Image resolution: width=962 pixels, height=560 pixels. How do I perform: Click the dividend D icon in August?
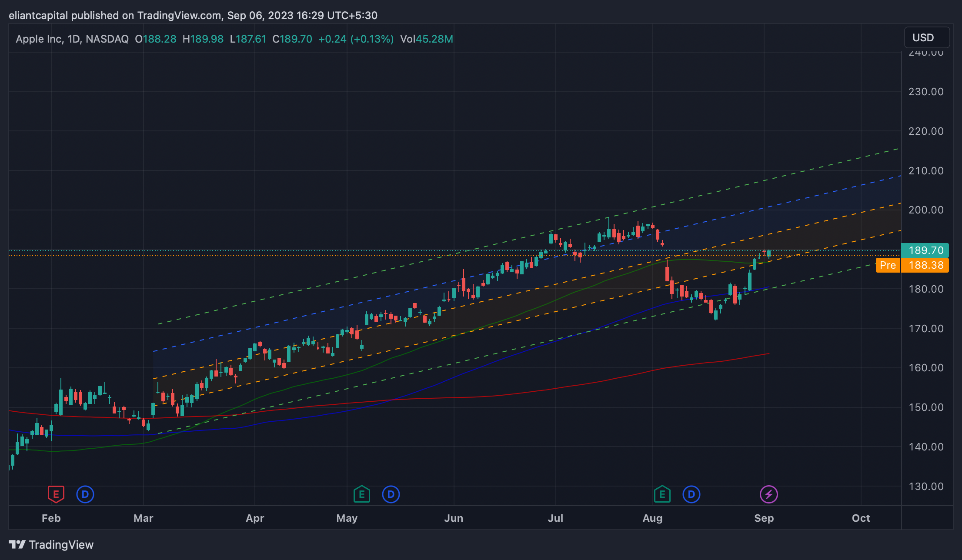pyautogui.click(x=691, y=494)
